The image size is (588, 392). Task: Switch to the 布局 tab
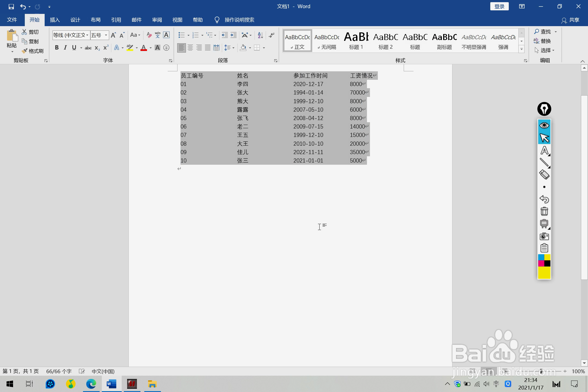[96, 20]
